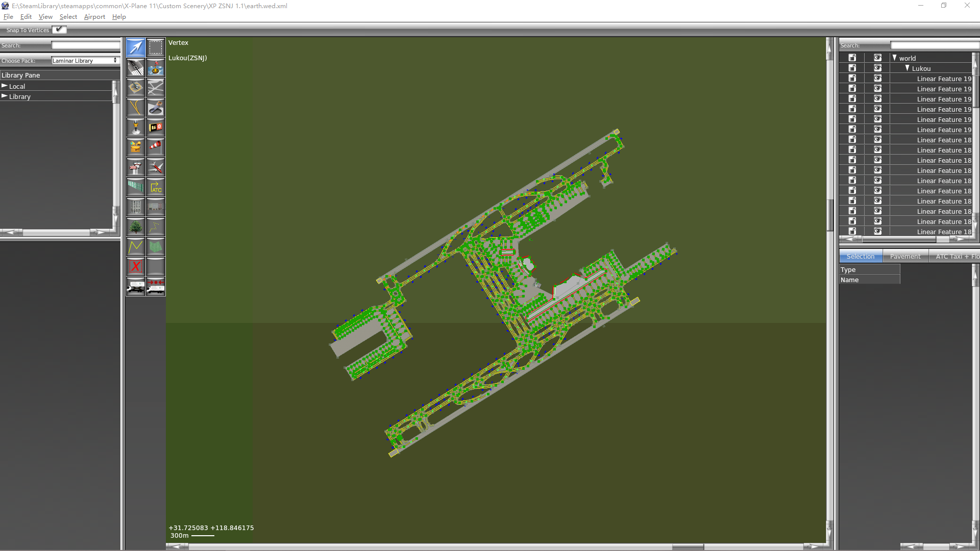The width and height of the screenshot is (980, 551).
Task: Expand the Local library folder
Action: 5,86
